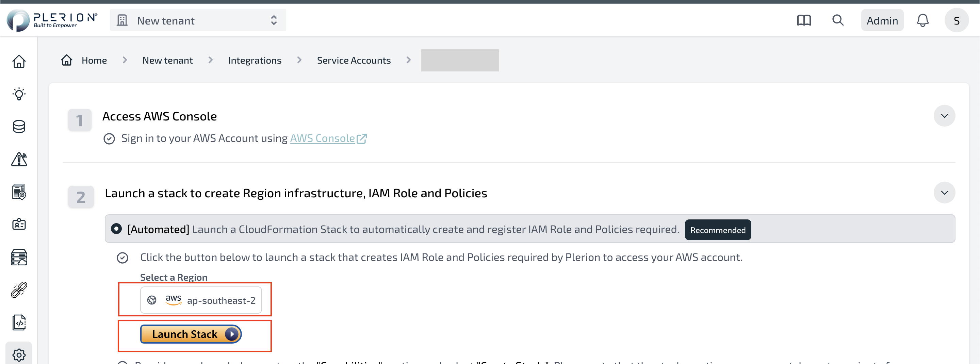Collapse the Access AWS Console step
Screen dimensions: 980x364
944,116
